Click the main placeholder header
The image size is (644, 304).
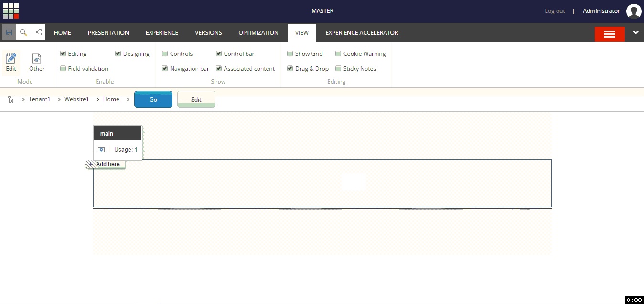pyautogui.click(x=118, y=133)
